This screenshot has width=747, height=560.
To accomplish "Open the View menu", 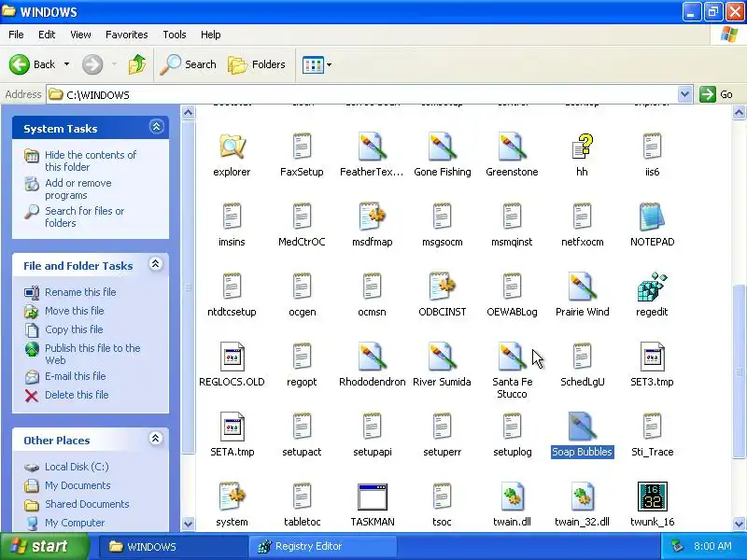I will click(80, 35).
